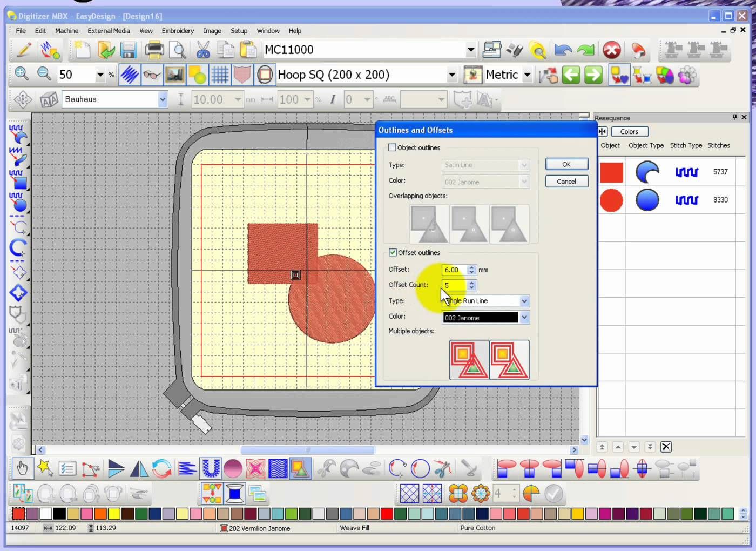Click the Undo arrow icon
The width and height of the screenshot is (756, 551).
563,50
